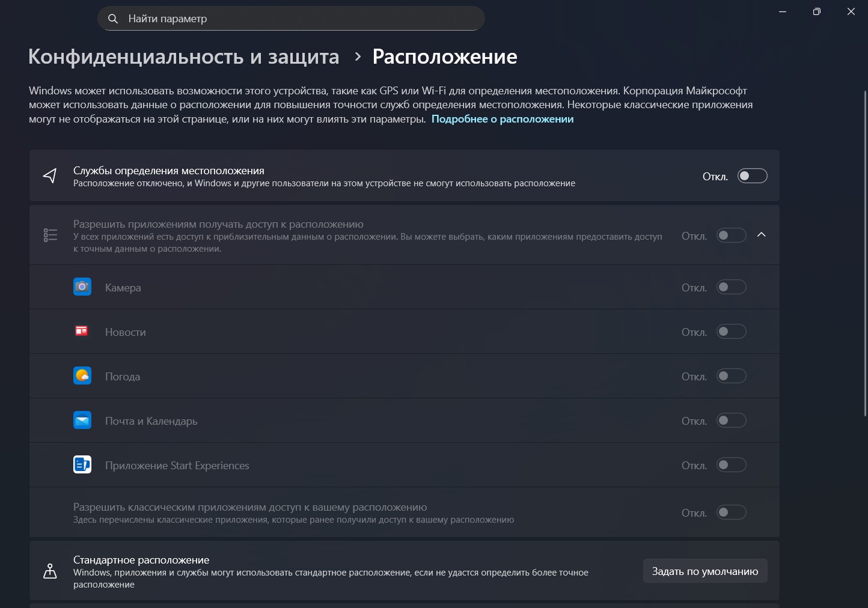Click the vertical scrollbar on the right
This screenshot has height=608, width=868.
(x=865, y=252)
